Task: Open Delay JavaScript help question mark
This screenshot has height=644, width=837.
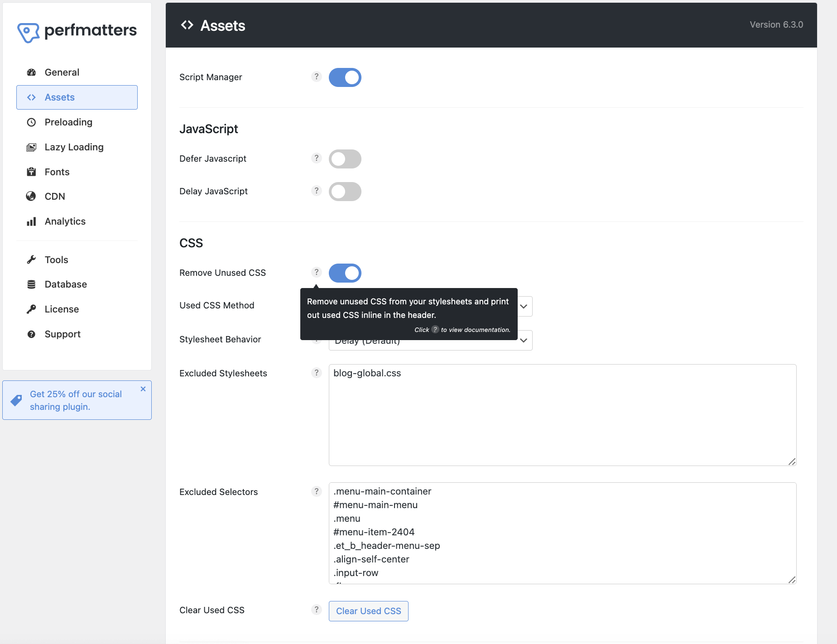Action: pos(317,191)
